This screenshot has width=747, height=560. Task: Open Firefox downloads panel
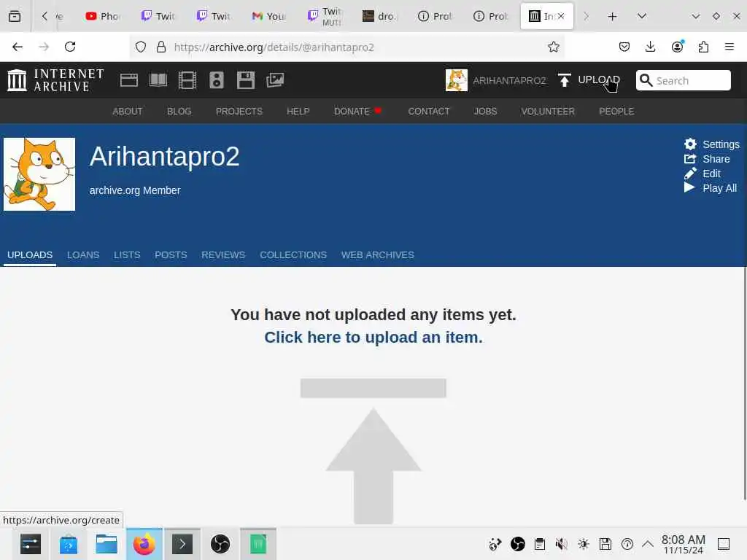point(650,47)
